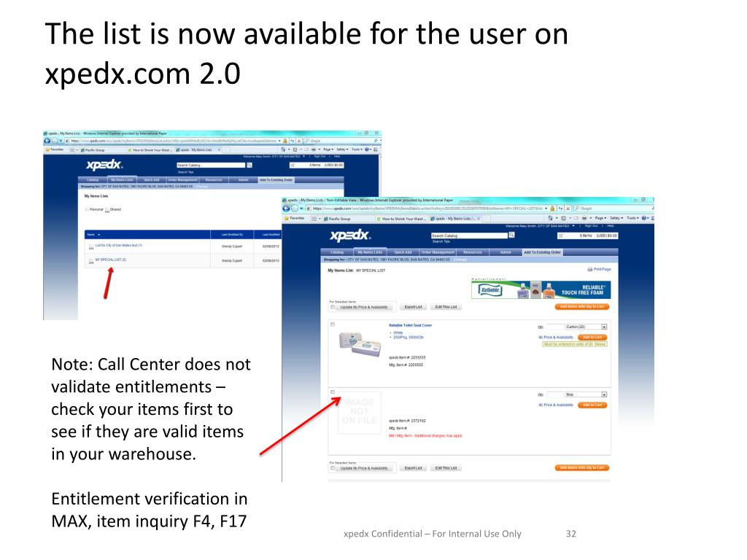Open Order Management tab in front window
747x560 pixels.
[438, 252]
